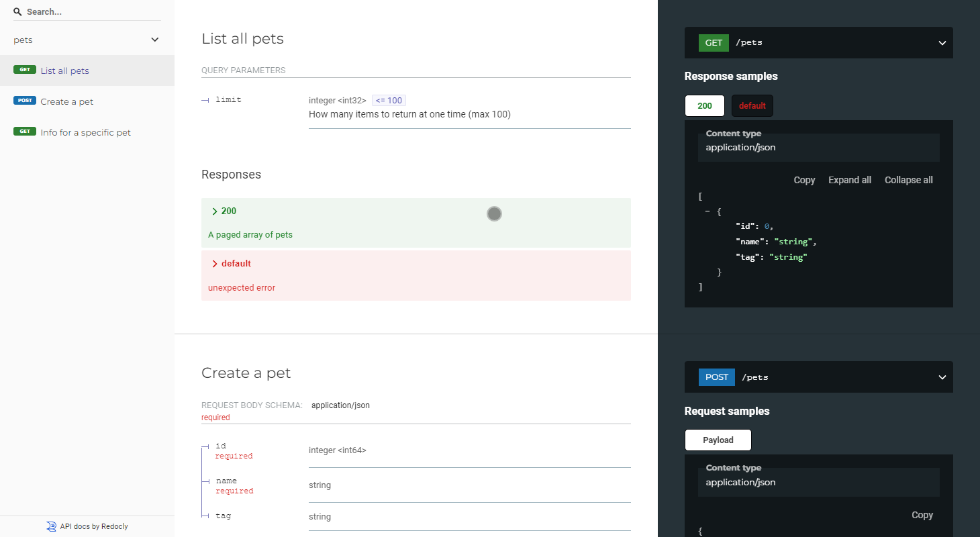This screenshot has width=980, height=537.
Task: Click the '<= 100' constraint badge
Action: 389,100
